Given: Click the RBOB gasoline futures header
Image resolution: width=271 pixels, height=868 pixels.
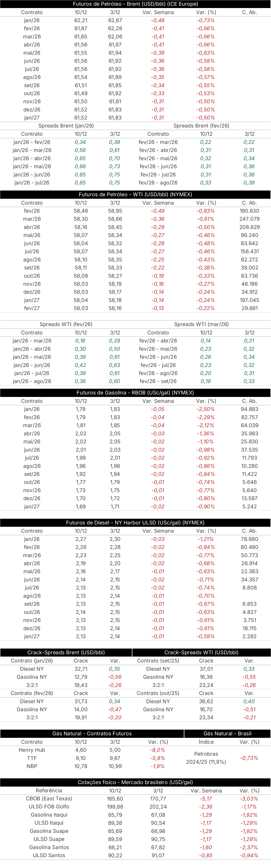Looking at the screenshot, I should (x=135, y=392).
